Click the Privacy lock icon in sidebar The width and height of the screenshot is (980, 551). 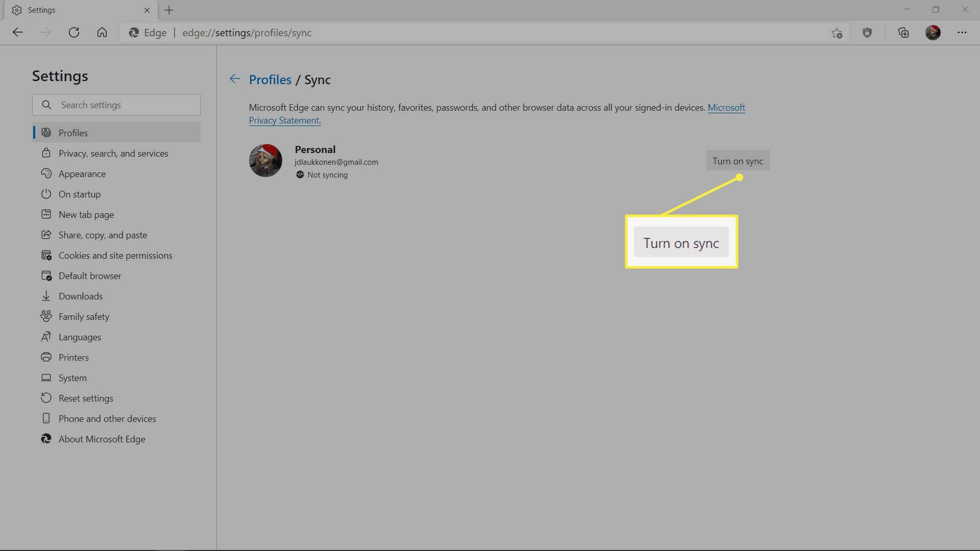46,153
